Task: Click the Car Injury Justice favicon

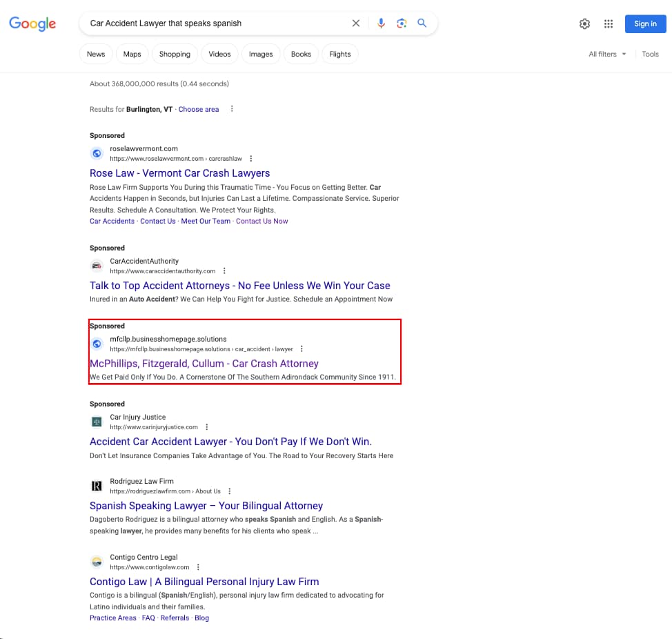Action: coord(97,422)
